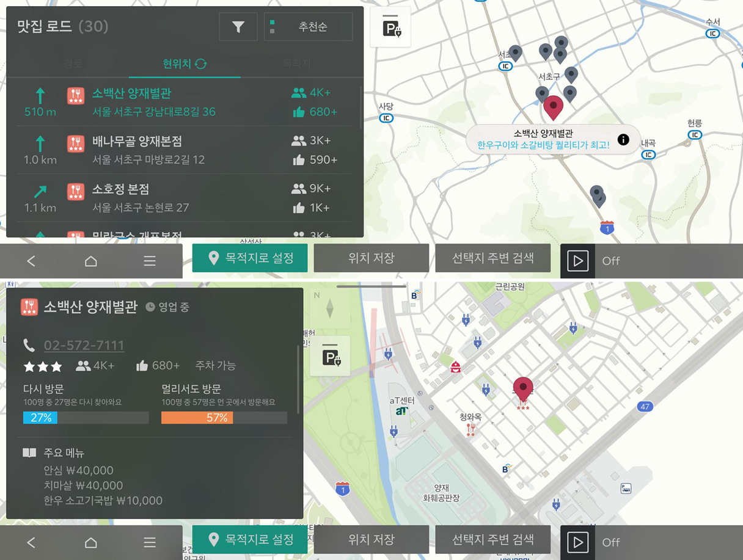
Task: Tap the phone icon beside 02-572-7111
Action: (x=29, y=346)
